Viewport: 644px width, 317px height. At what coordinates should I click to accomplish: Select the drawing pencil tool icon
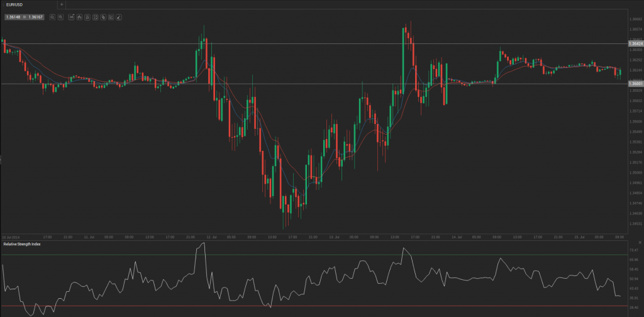tap(118, 17)
